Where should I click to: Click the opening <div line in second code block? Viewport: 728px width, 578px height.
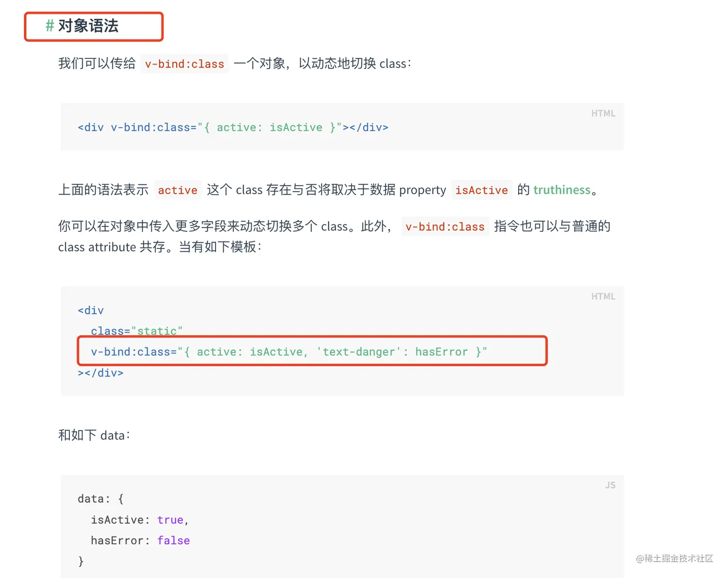(91, 311)
